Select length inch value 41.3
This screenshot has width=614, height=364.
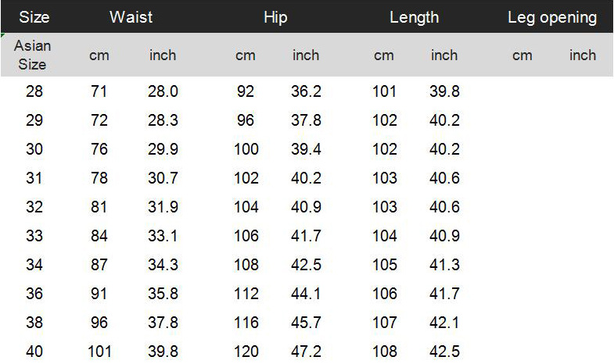click(444, 265)
